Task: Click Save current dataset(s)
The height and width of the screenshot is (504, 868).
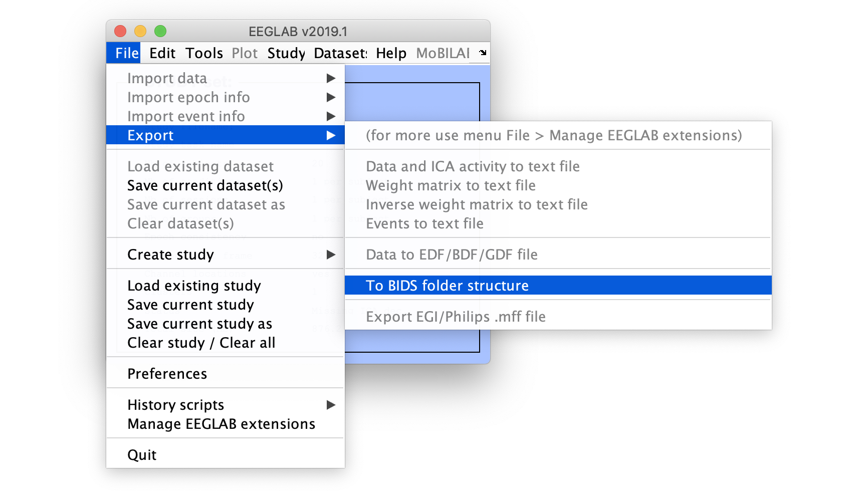Action: point(205,185)
